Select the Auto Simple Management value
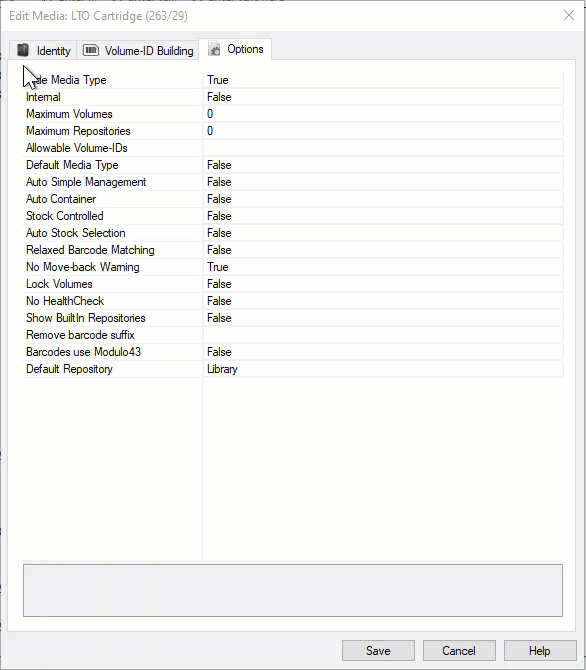Viewport: 586px width, 670px height. tap(383, 182)
